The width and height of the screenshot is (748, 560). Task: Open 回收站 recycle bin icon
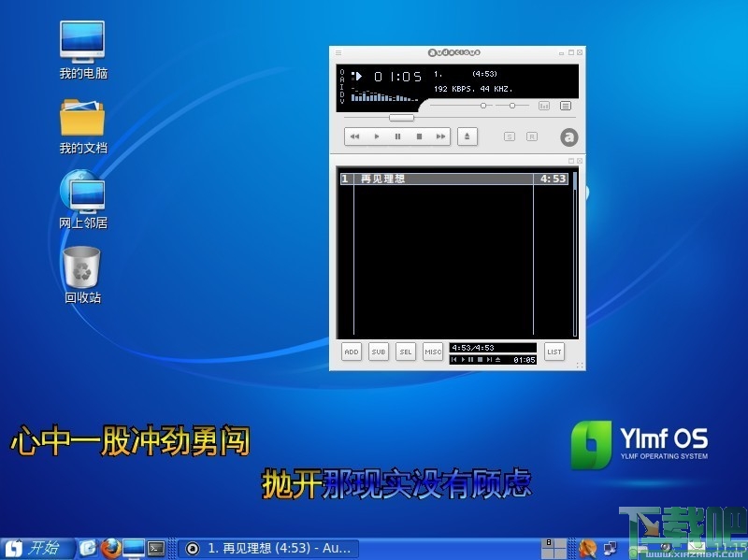pyautogui.click(x=82, y=275)
